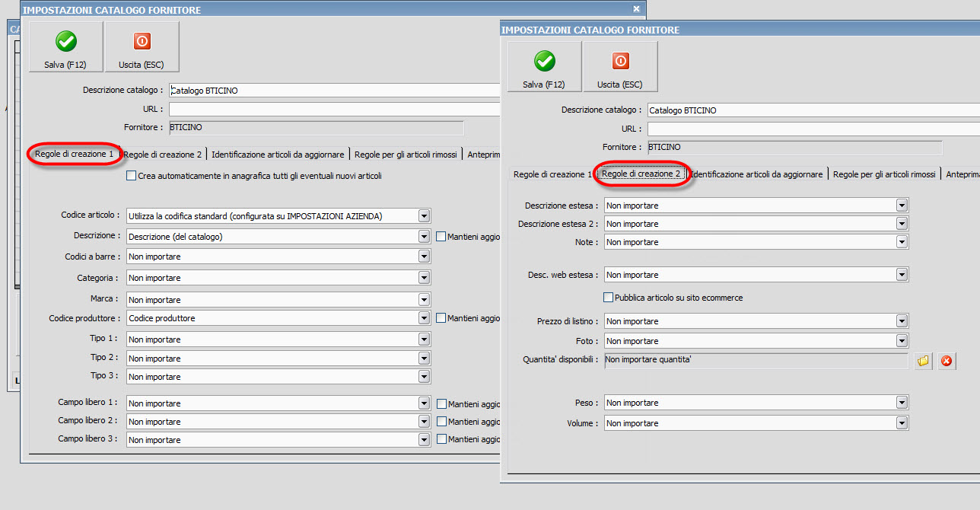Expand the Descrizione estesa 2 dropdown
980x510 pixels.
[902, 224]
